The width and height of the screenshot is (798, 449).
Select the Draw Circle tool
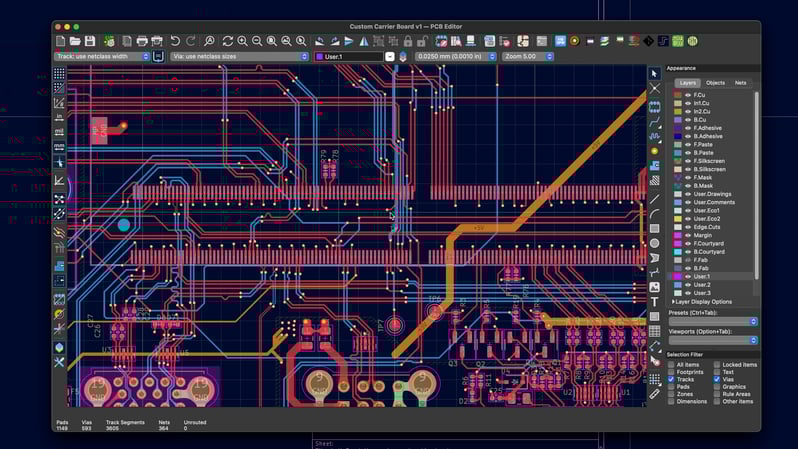654,243
